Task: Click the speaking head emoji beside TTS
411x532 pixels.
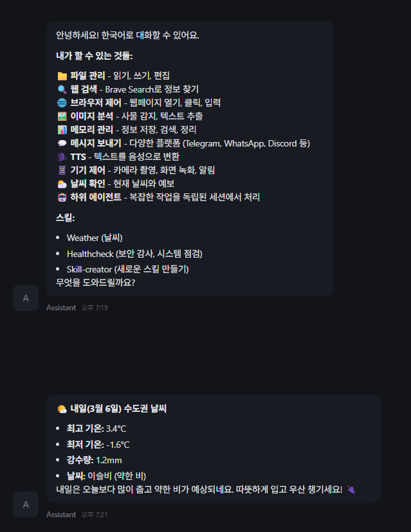Action: [62, 157]
